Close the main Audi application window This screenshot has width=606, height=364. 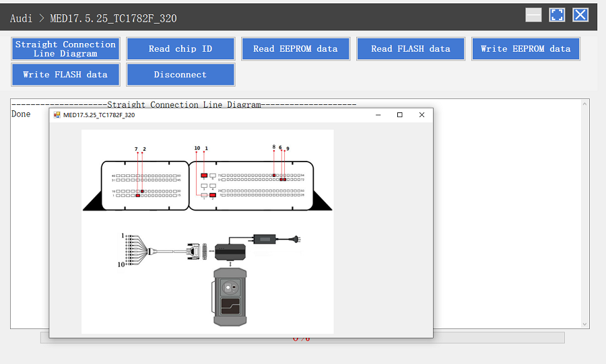pos(580,15)
